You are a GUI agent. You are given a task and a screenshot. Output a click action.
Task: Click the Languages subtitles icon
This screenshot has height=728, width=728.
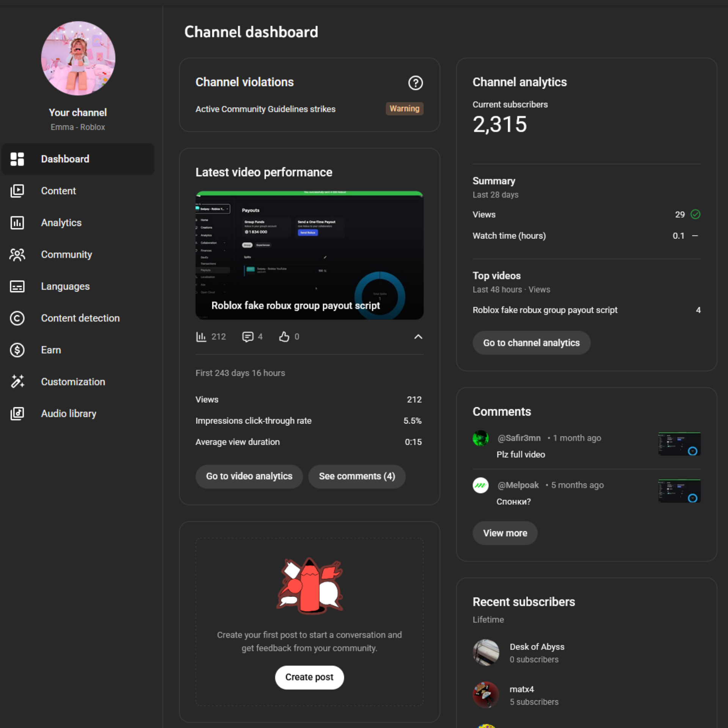(17, 286)
